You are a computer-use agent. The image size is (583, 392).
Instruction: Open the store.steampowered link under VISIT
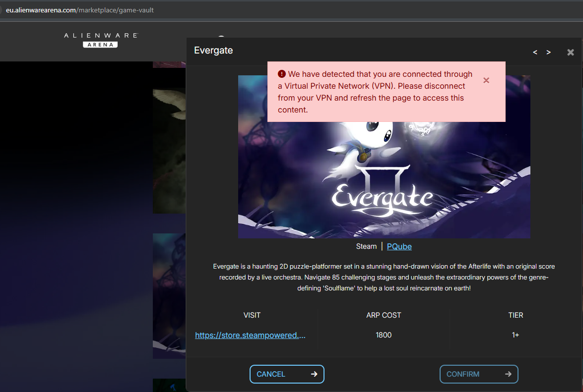point(250,335)
